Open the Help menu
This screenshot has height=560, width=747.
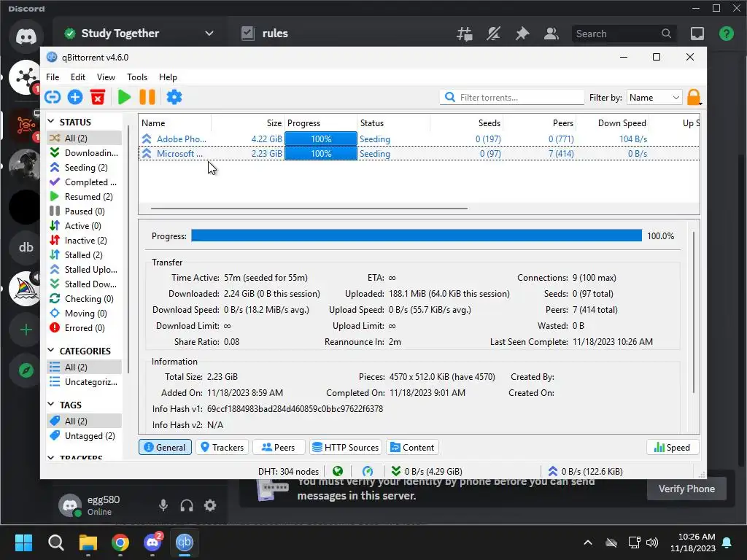tap(168, 77)
